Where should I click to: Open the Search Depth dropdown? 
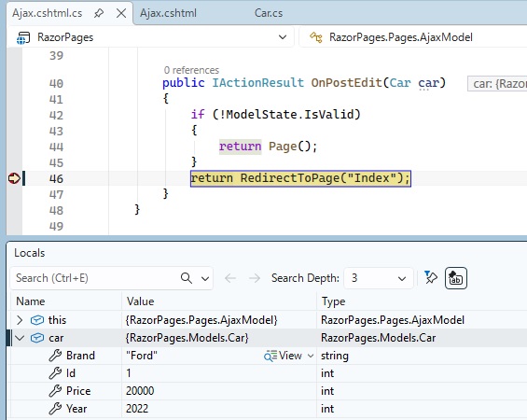[x=379, y=278]
